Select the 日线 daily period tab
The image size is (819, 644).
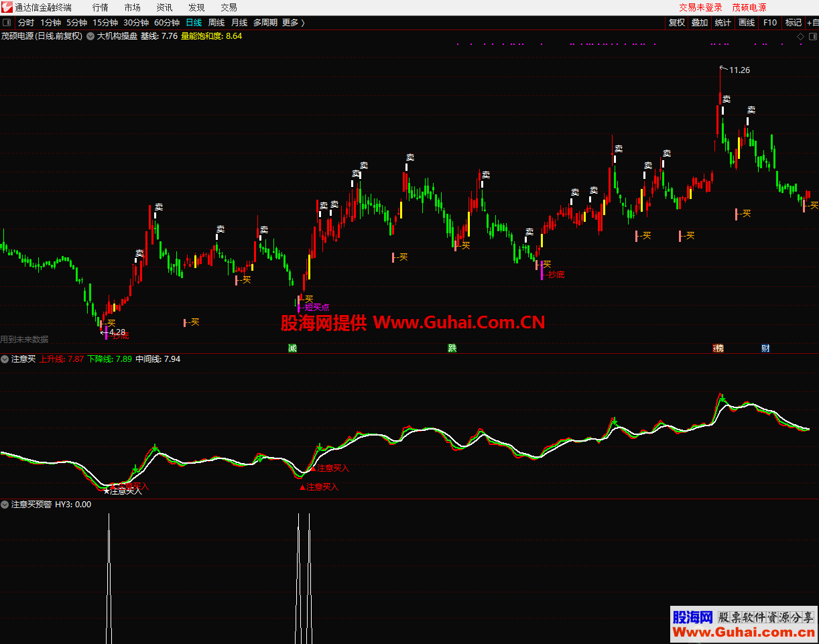click(194, 23)
